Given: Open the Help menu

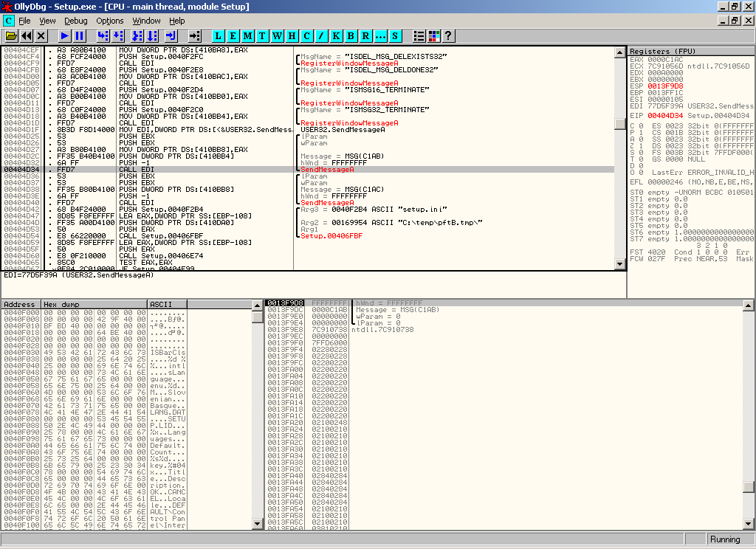Looking at the screenshot, I should (x=177, y=21).
